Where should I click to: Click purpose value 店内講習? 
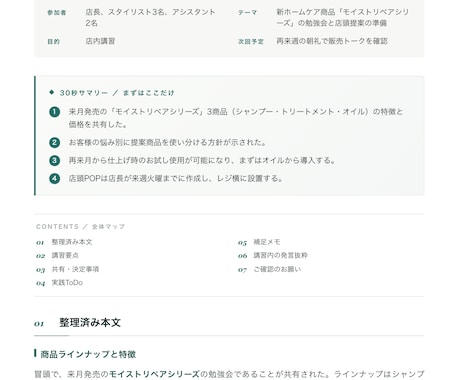(x=100, y=41)
